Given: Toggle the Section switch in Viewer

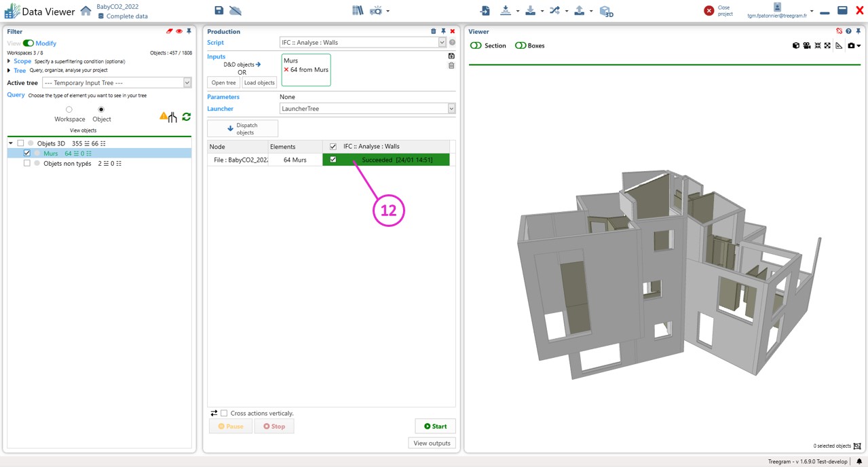Looking at the screenshot, I should 476,46.
